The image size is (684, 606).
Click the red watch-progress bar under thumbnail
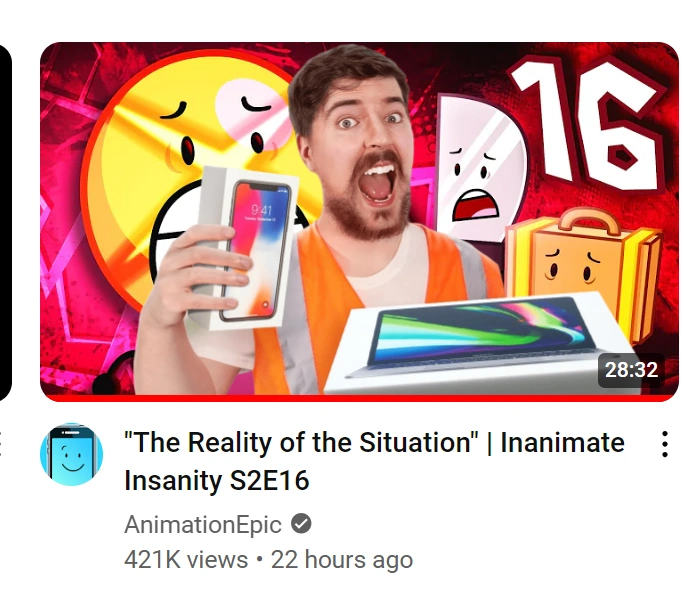pyautogui.click(x=359, y=398)
